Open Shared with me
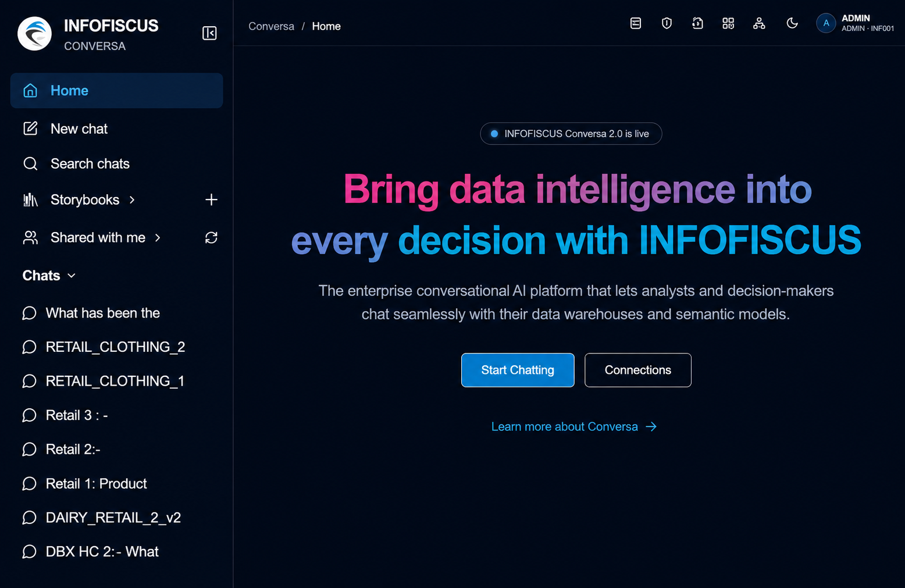Viewport: 905px width, 588px height. point(98,237)
